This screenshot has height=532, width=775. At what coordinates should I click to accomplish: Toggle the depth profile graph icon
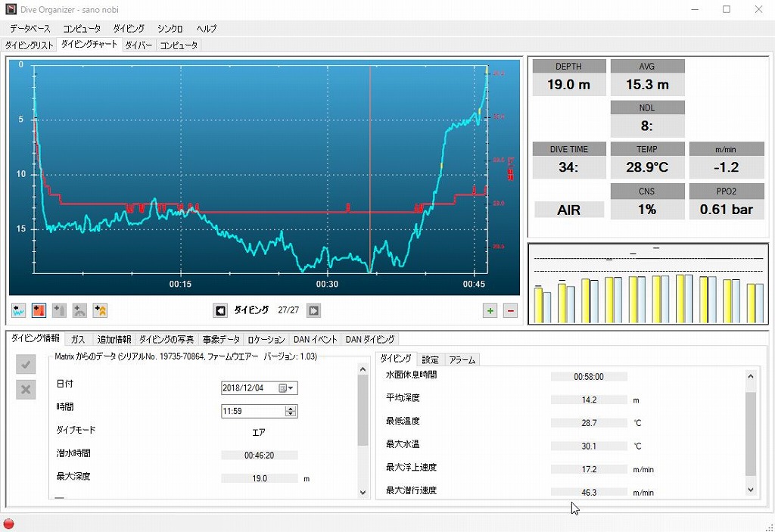19,310
